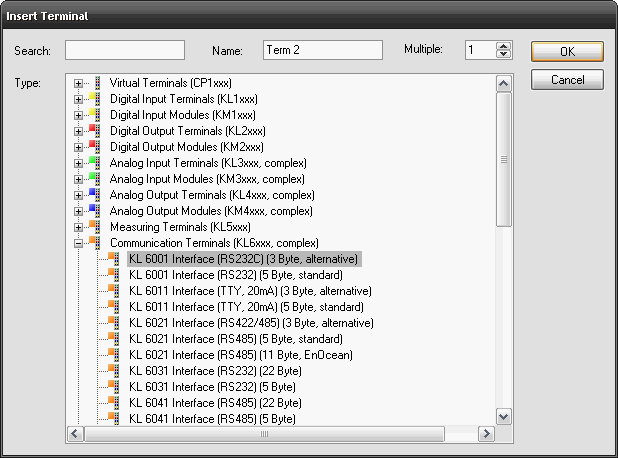Click the vertical scrollbar down arrow
Screen dimensions: 618x458
pyautogui.click(x=503, y=416)
